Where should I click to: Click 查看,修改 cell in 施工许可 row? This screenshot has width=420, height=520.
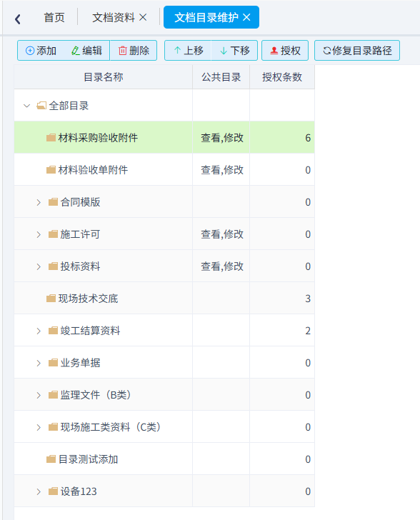[x=222, y=234]
